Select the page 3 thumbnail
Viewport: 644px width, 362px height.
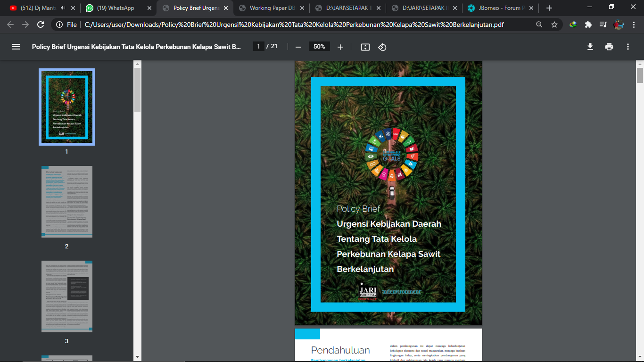67,296
